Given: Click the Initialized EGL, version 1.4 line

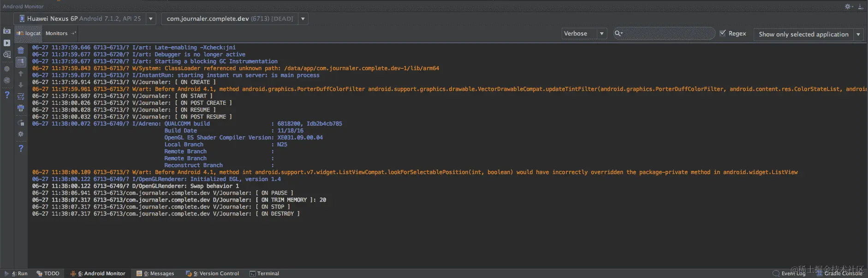Looking at the screenshot, I should point(156,179).
